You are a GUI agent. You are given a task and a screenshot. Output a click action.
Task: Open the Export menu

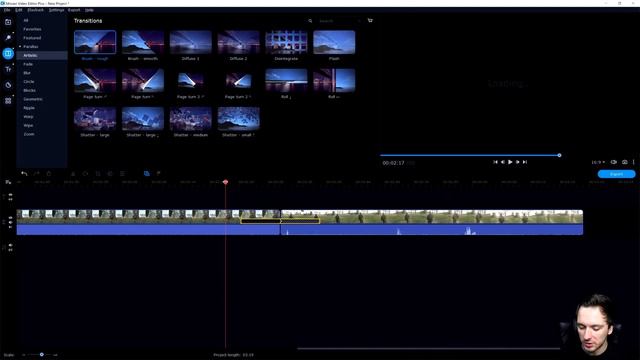pos(74,10)
